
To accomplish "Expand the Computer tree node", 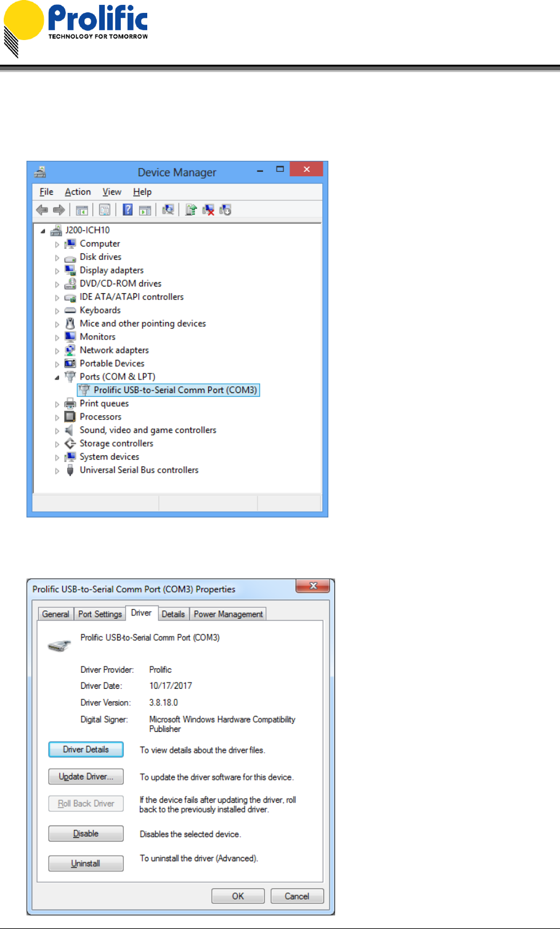I will click(57, 245).
